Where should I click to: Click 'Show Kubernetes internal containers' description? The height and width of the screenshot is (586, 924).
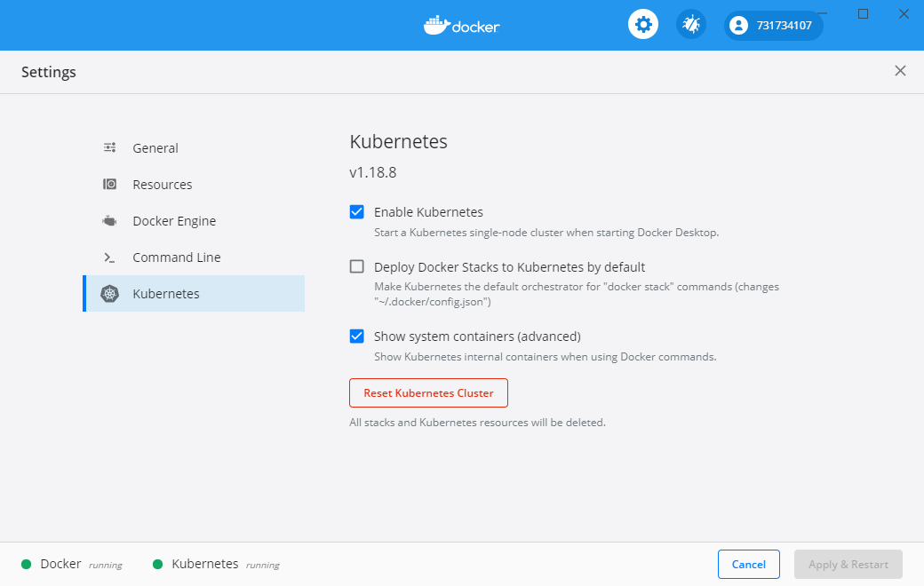pos(546,357)
